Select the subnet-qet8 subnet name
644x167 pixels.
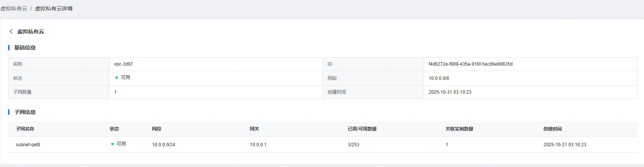pyautogui.click(x=28, y=145)
